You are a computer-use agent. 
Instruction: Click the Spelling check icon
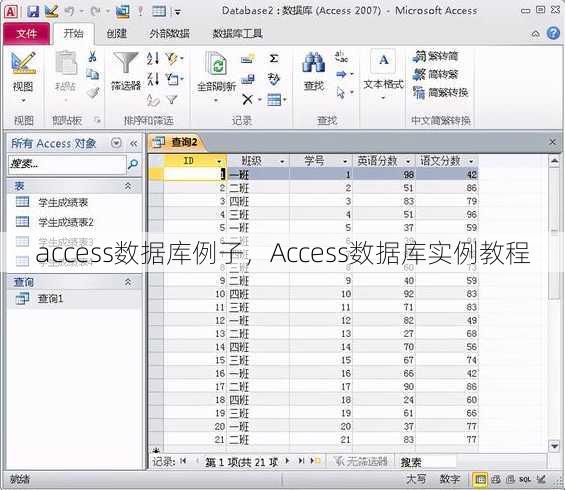[273, 79]
